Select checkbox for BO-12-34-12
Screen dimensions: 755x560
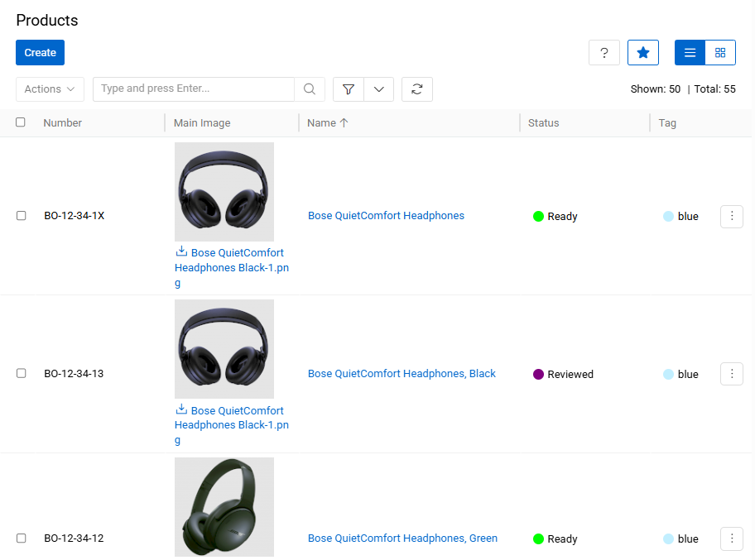pos(22,538)
